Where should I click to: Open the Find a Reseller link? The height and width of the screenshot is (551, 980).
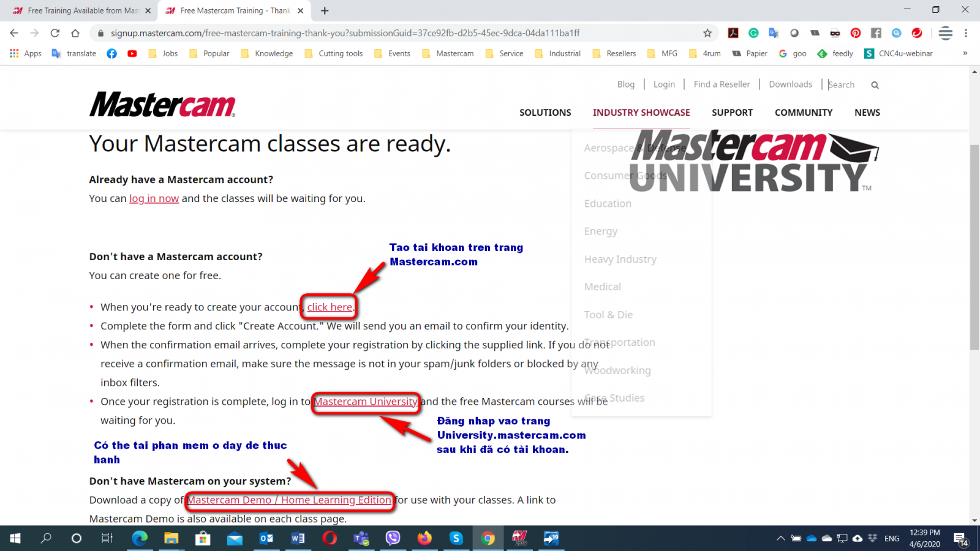[x=722, y=84]
